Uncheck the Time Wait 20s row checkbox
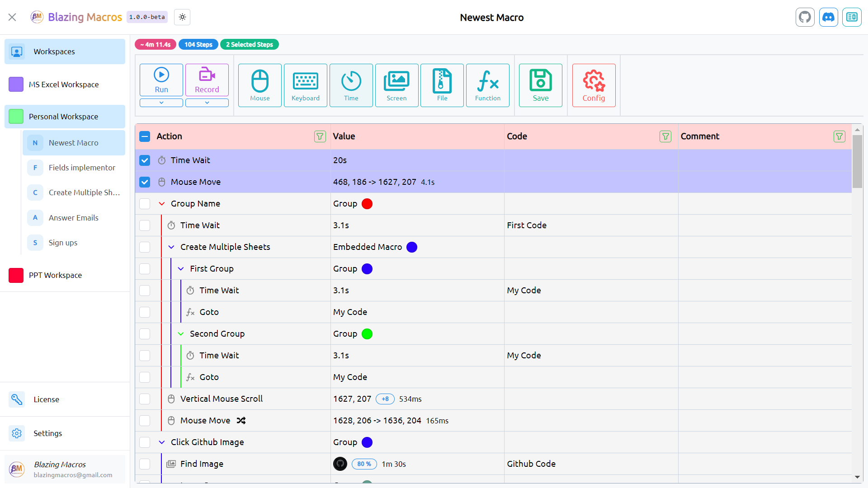868x488 pixels. click(145, 160)
